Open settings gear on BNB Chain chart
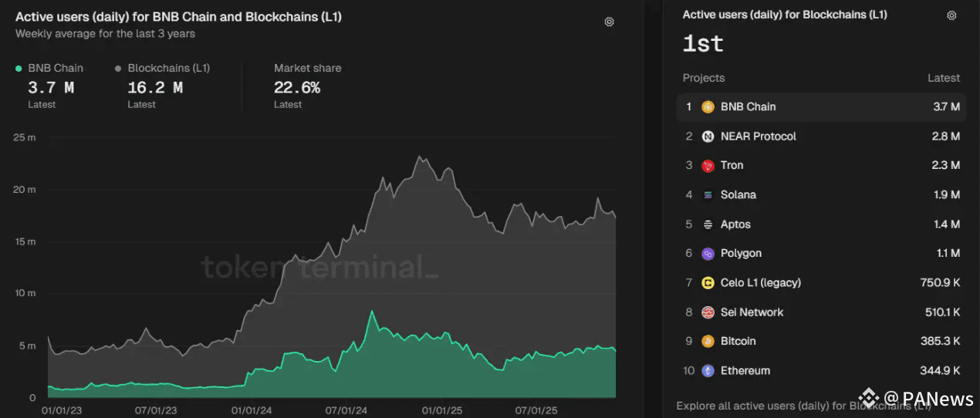This screenshot has height=418, width=980. 609,22
